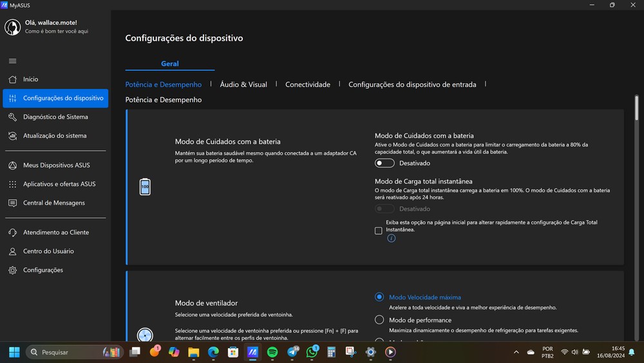Select Modo Velocidade máxima radio option
The height and width of the screenshot is (363, 644).
click(379, 297)
